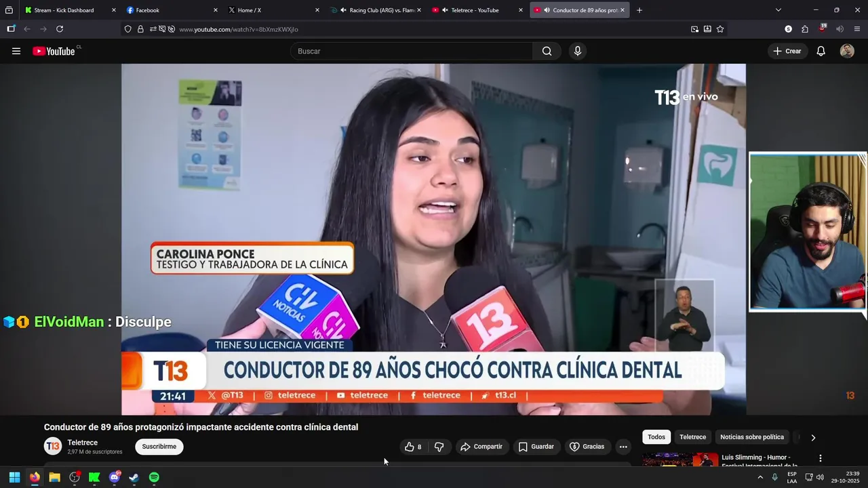Close the Facebook tab
The height and width of the screenshot is (488, 868).
[216, 10]
